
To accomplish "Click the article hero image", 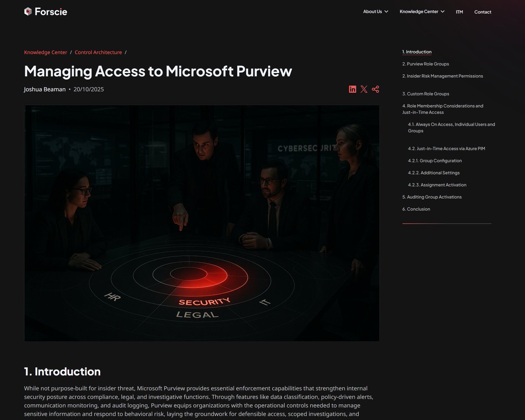I will (202, 222).
